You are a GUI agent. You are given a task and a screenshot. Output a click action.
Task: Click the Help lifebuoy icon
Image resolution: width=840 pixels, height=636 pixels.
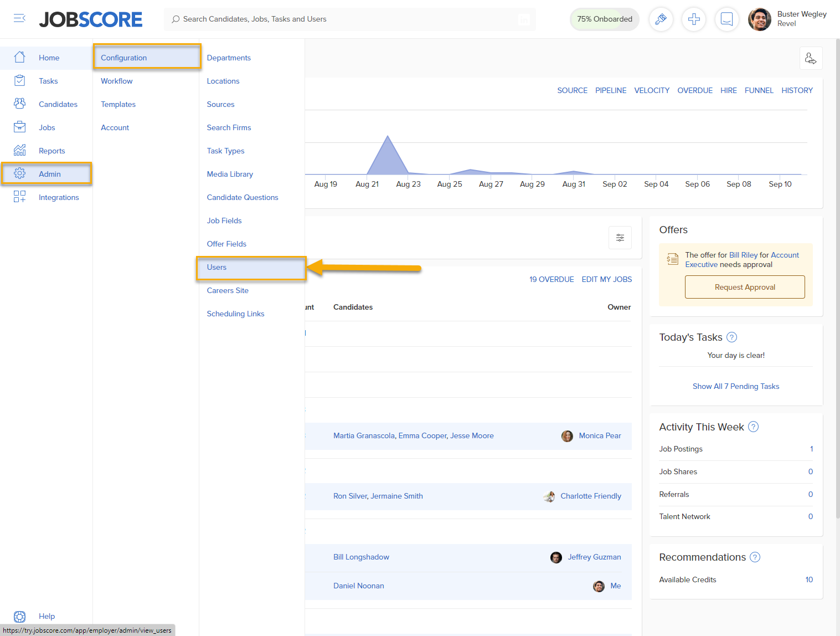(x=19, y=617)
